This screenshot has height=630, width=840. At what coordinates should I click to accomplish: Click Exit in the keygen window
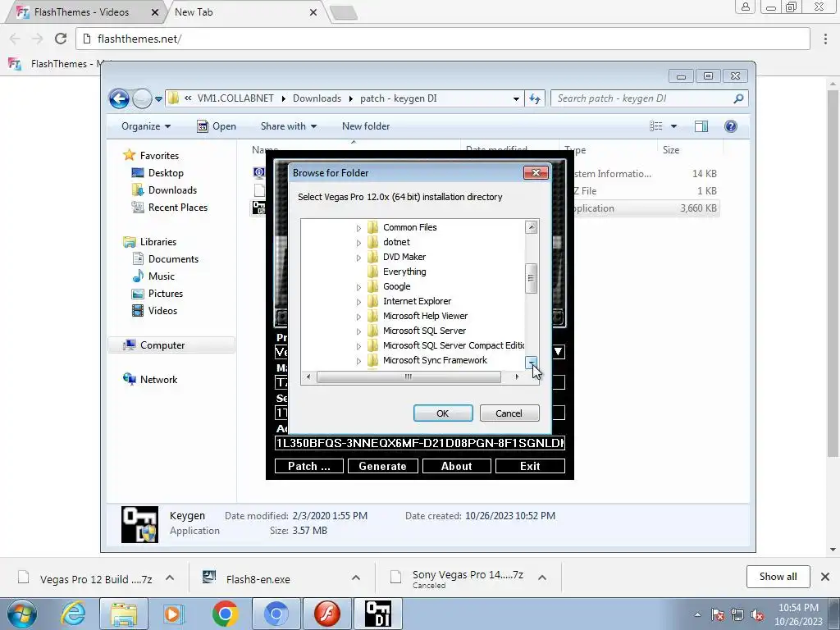(x=530, y=466)
